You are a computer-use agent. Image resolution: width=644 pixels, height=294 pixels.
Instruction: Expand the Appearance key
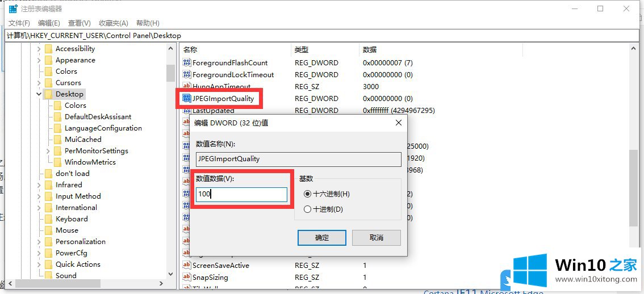click(x=39, y=60)
